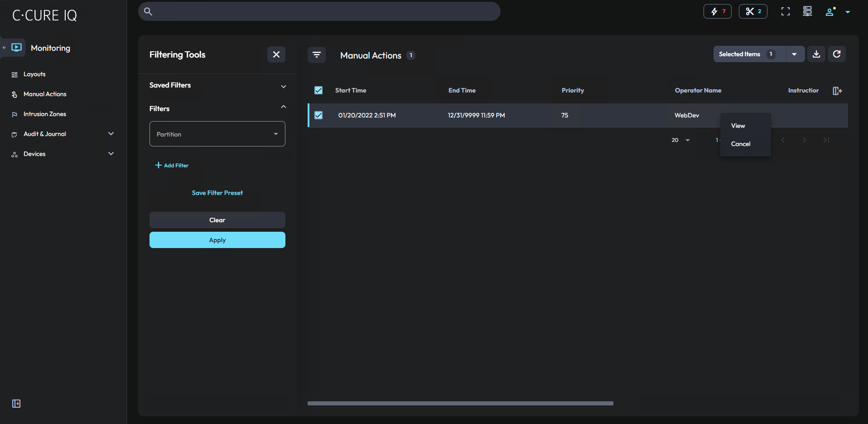Click the search magnifier icon
Viewport: 868px width, 424px height.
148,11
